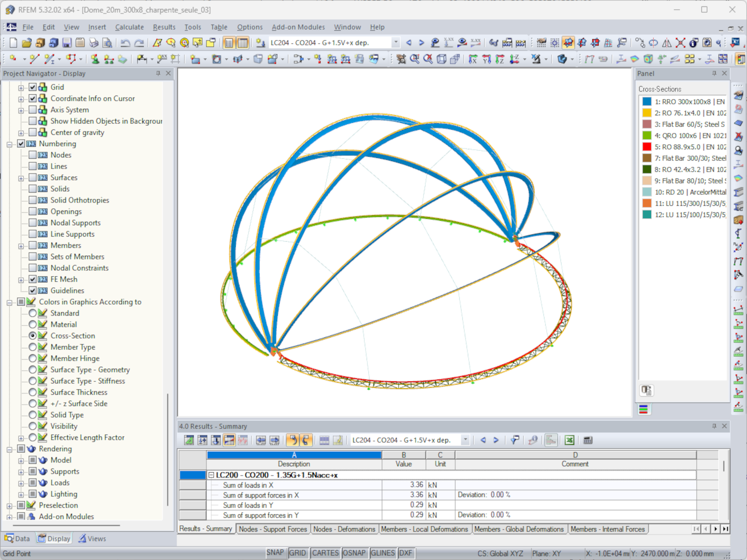Screen dimensions: 747x560
Task: Click the mirror tool icon in toolbar
Action: (x=667, y=43)
